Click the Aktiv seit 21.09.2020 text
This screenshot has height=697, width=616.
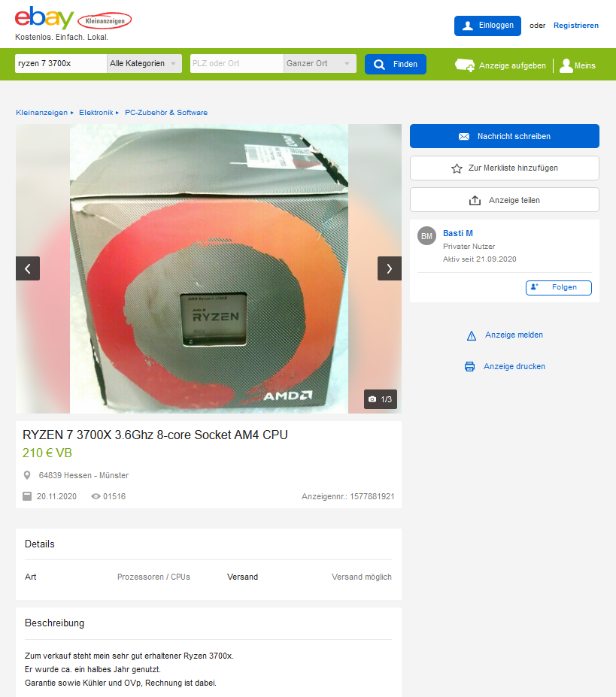[x=479, y=259]
